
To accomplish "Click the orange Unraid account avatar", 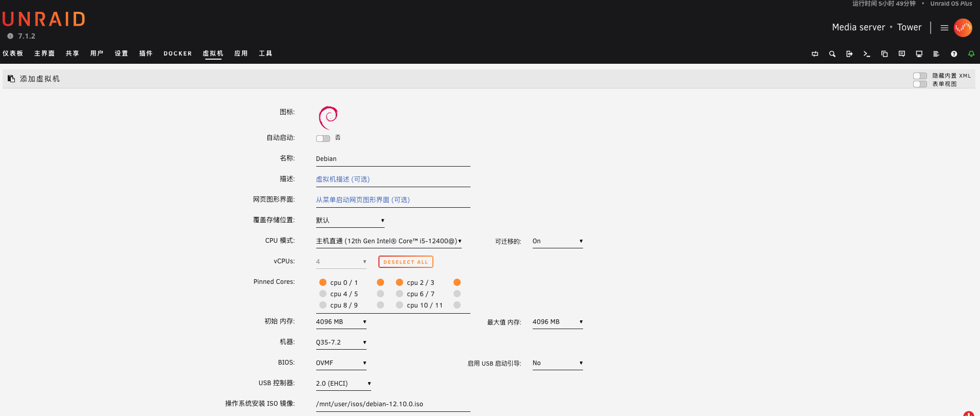I will (963, 28).
